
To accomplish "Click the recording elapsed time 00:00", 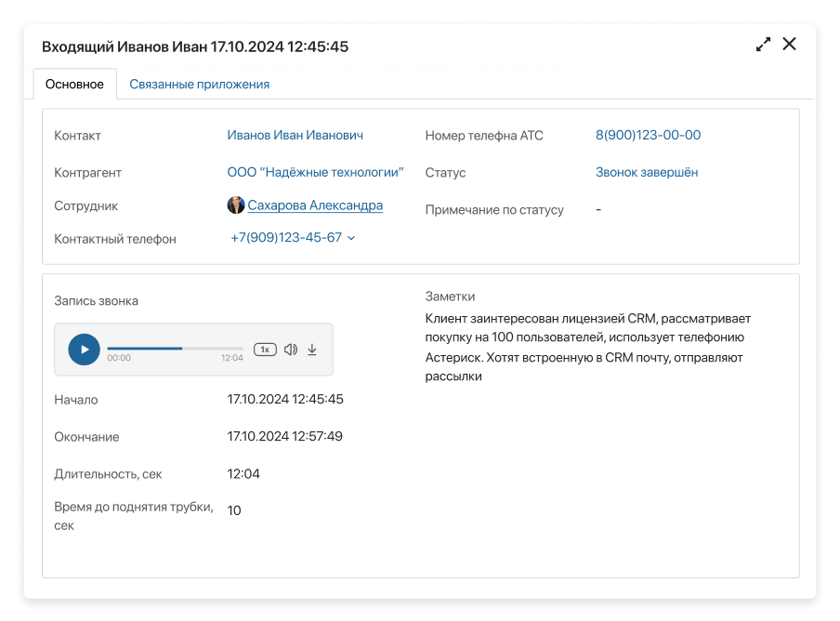I will point(119,358).
